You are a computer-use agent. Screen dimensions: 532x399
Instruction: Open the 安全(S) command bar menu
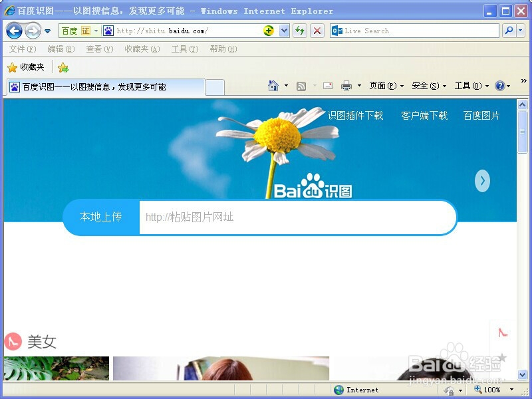click(x=429, y=86)
